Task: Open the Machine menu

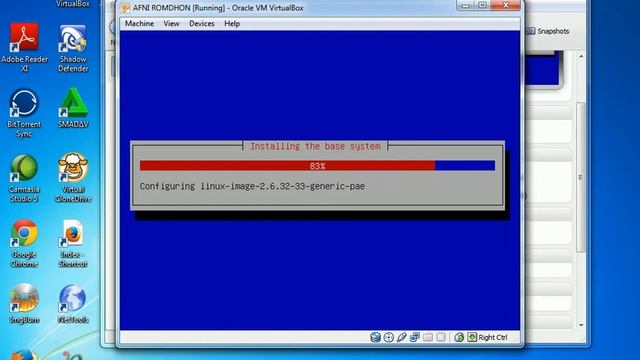Action: coord(139,24)
